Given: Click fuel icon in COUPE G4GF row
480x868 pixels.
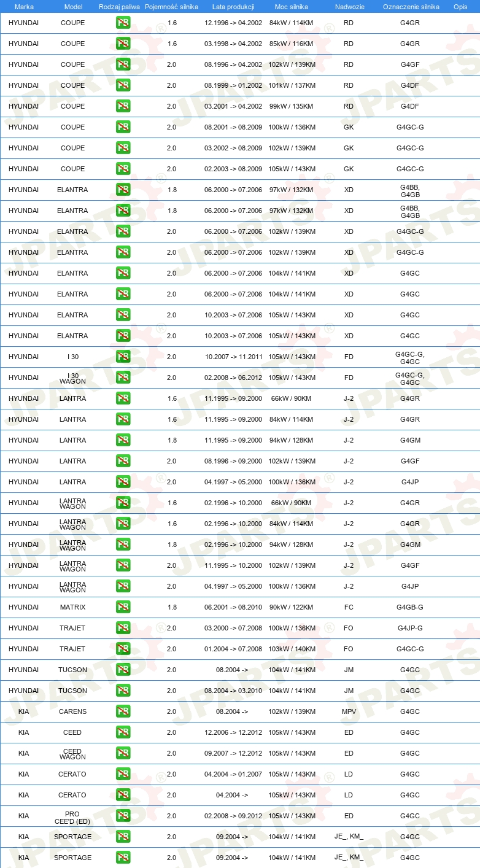Looking at the screenshot, I should click(x=123, y=64).
